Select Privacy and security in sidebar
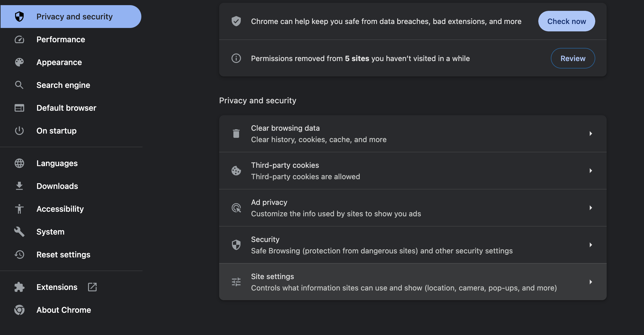The image size is (644, 335). (71, 17)
